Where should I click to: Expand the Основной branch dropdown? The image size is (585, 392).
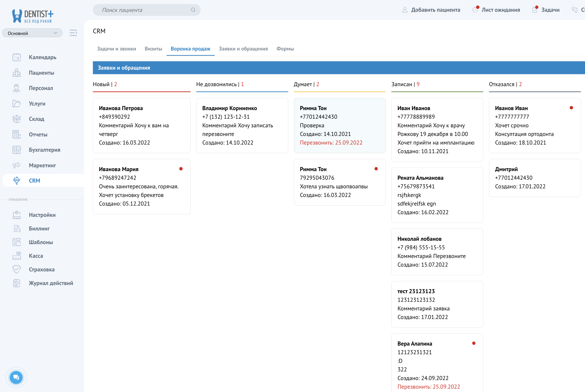click(32, 33)
